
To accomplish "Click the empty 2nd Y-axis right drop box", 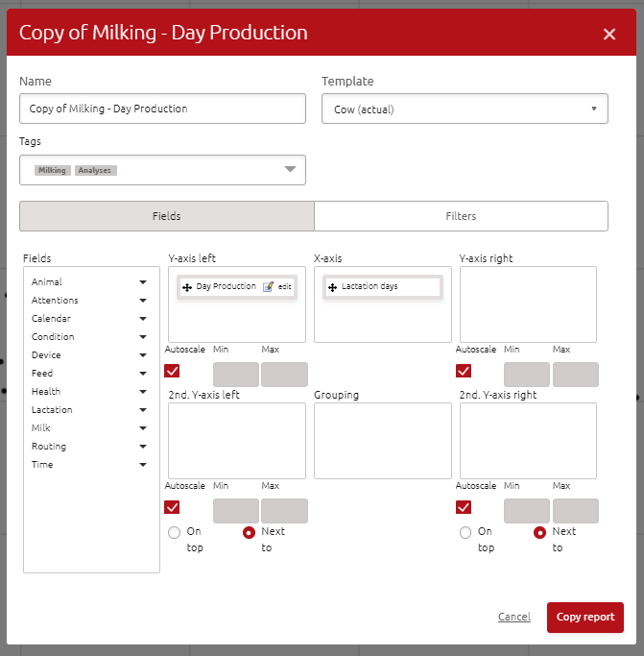I will click(x=528, y=441).
